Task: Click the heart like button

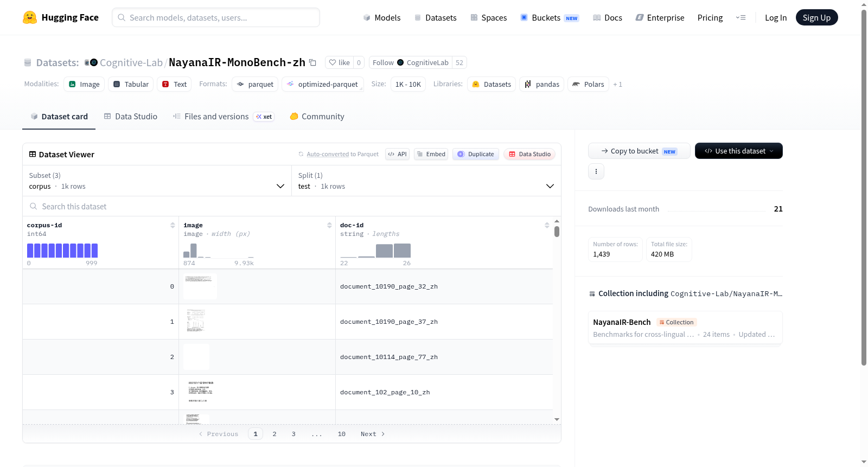Action: point(339,62)
